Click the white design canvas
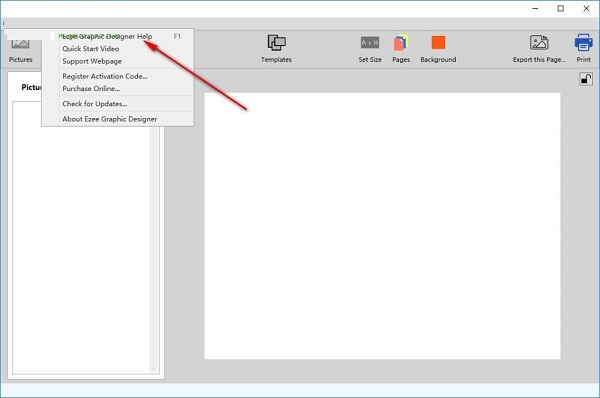This screenshot has width=600, height=398. (x=382, y=226)
